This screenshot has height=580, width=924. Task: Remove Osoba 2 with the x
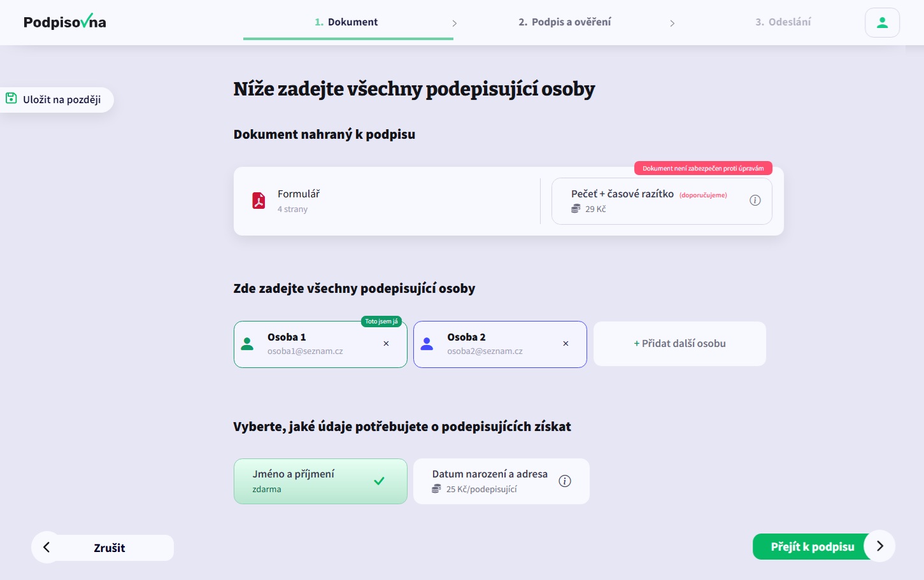point(565,344)
